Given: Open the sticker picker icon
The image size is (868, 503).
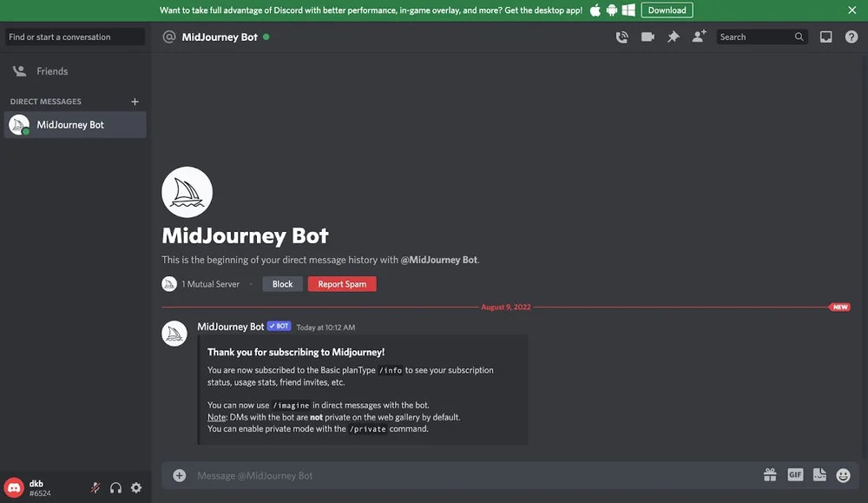Looking at the screenshot, I should coord(819,474).
